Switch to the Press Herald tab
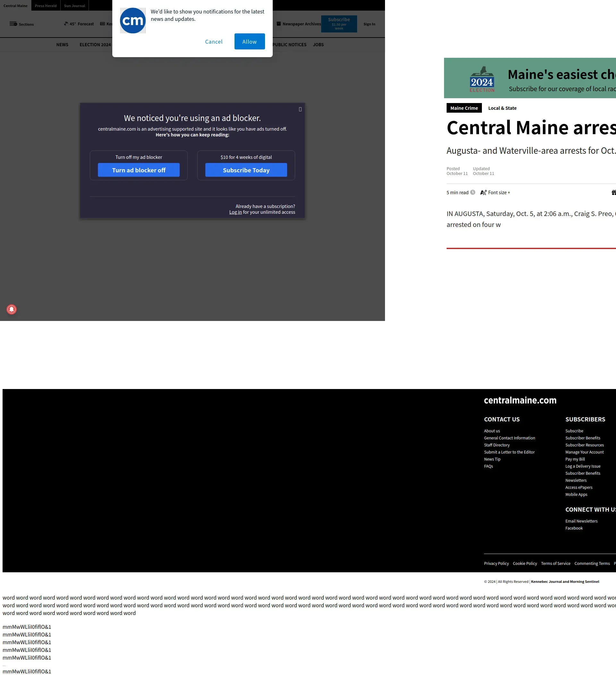Image resolution: width=616 pixels, height=675 pixels. click(46, 6)
